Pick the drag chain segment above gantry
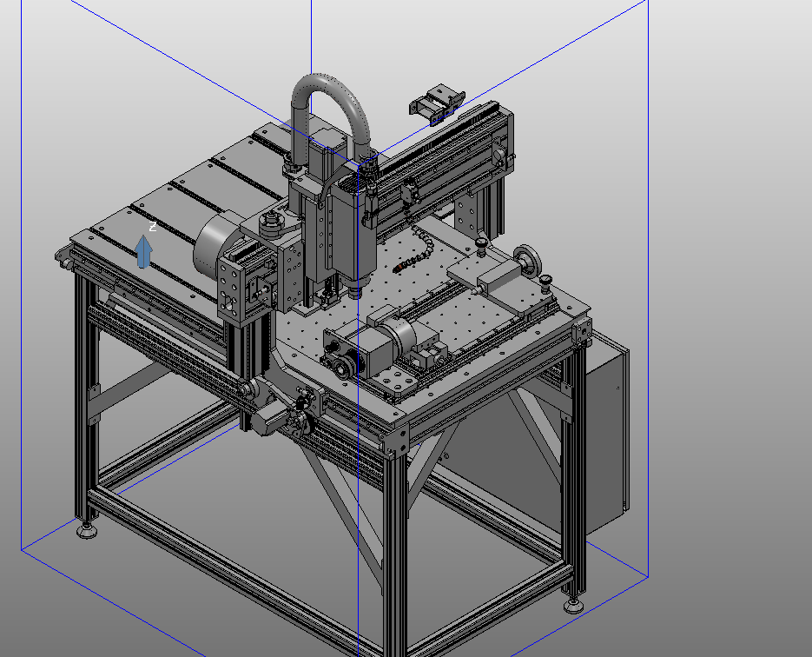This screenshot has height=657, width=812. coord(437,104)
